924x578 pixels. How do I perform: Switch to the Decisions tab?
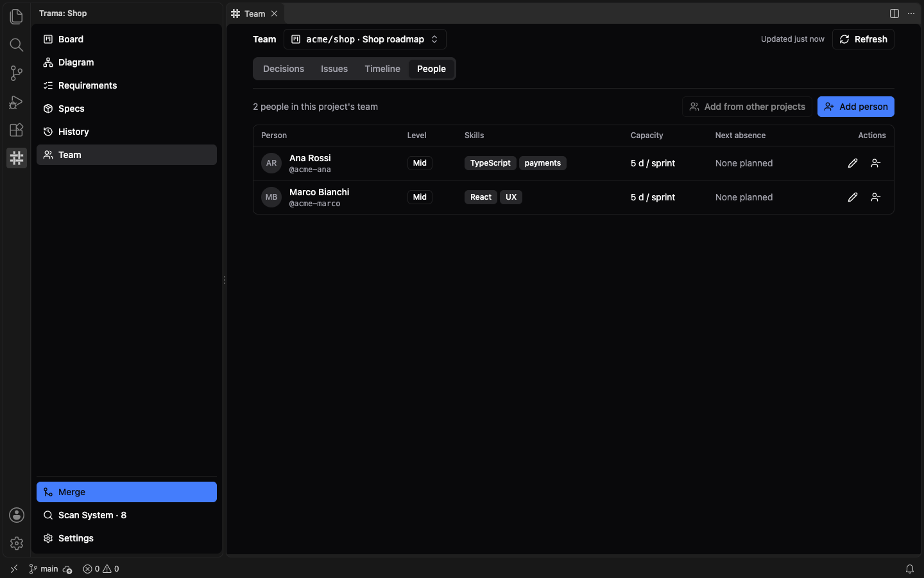[284, 69]
